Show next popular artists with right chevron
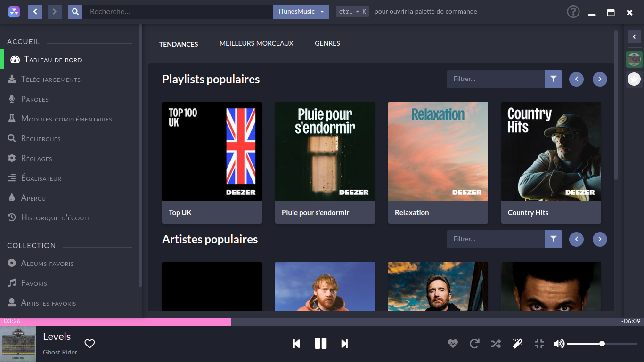 (600, 239)
